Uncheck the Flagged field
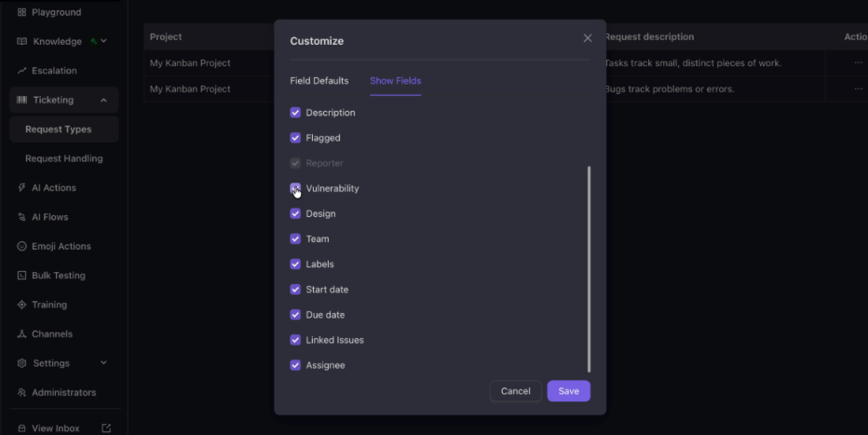This screenshot has width=868, height=435. click(295, 138)
